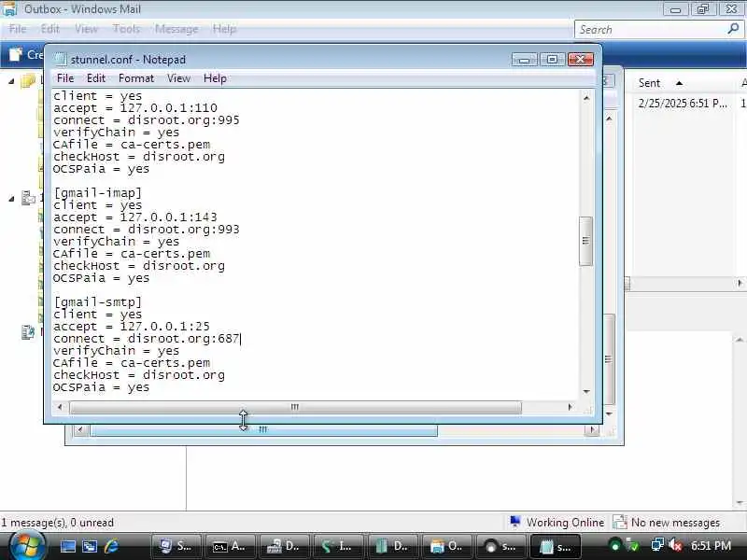Image resolution: width=747 pixels, height=560 pixels.
Task: Click Switch between windows quick launch icon
Action: coord(90,546)
